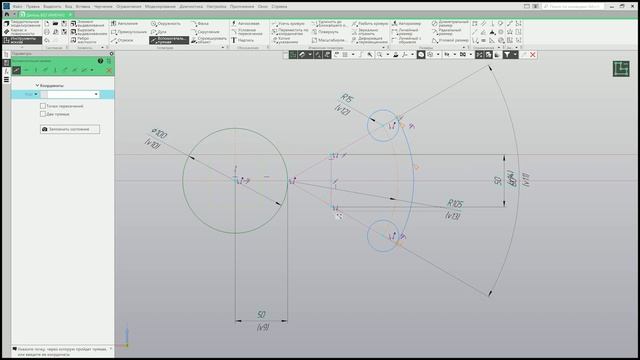Viewport: 640px width, 360px height.
Task: Open the Вставка menu
Action: pyautogui.click(x=83, y=7)
